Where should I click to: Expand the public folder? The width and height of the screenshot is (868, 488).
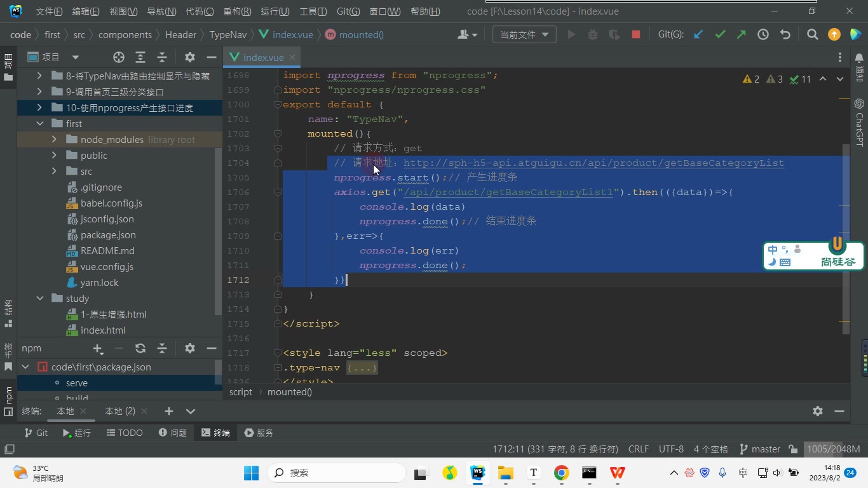click(x=55, y=156)
